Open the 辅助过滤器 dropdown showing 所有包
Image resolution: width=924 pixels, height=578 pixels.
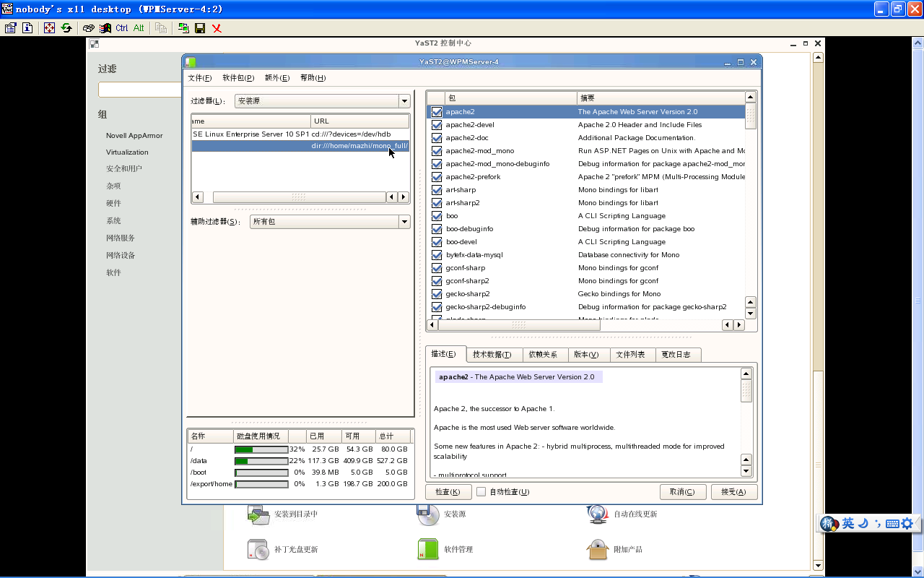tap(330, 222)
